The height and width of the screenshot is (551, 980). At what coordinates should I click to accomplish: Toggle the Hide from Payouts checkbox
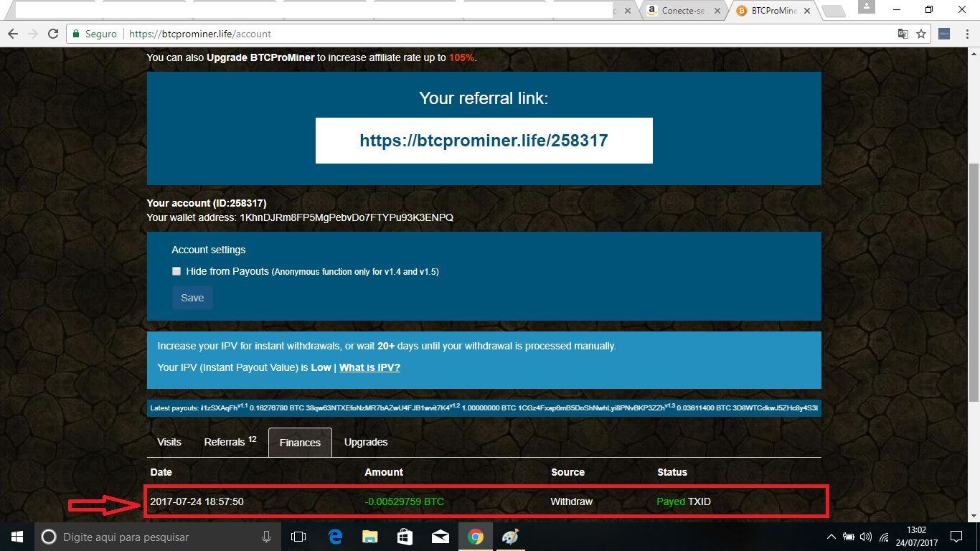pyautogui.click(x=176, y=271)
